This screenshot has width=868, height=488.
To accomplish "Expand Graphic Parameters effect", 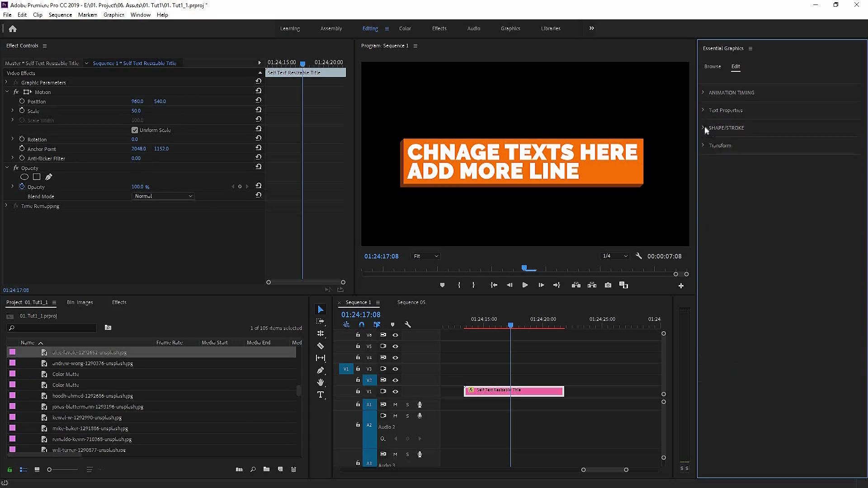I will click(6, 82).
